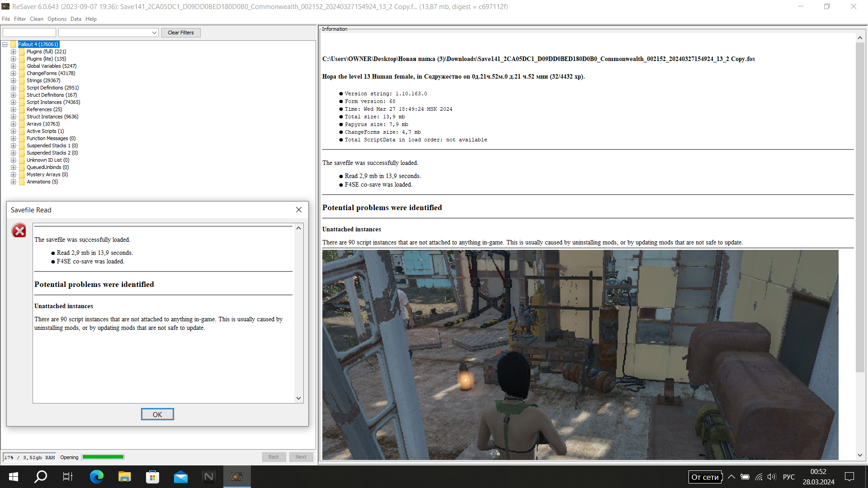The image size is (868, 488).
Task: Click the volume speaker icon in the system tray
Action: pyautogui.click(x=771, y=477)
